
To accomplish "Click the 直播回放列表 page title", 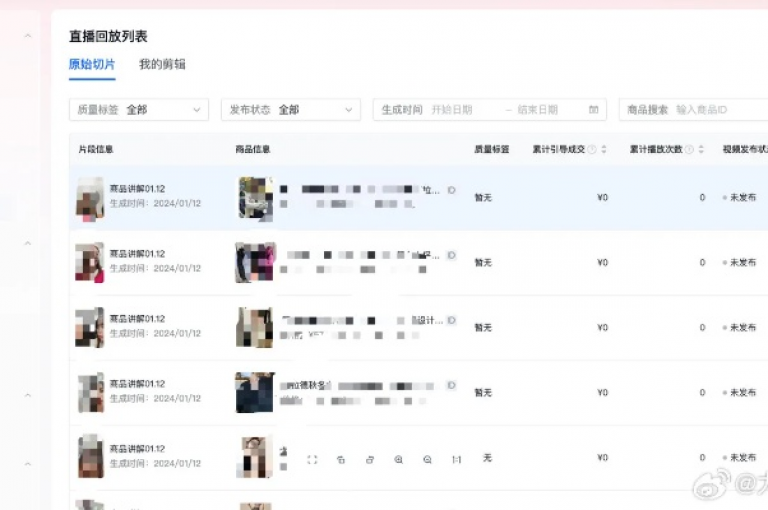I will pyautogui.click(x=108, y=36).
